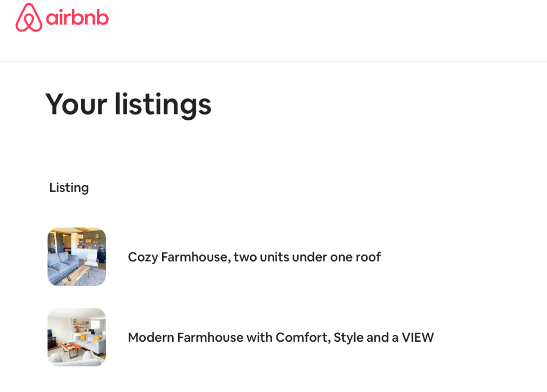
Task: Click the word 'listings' in the heading
Action: pos(163,104)
